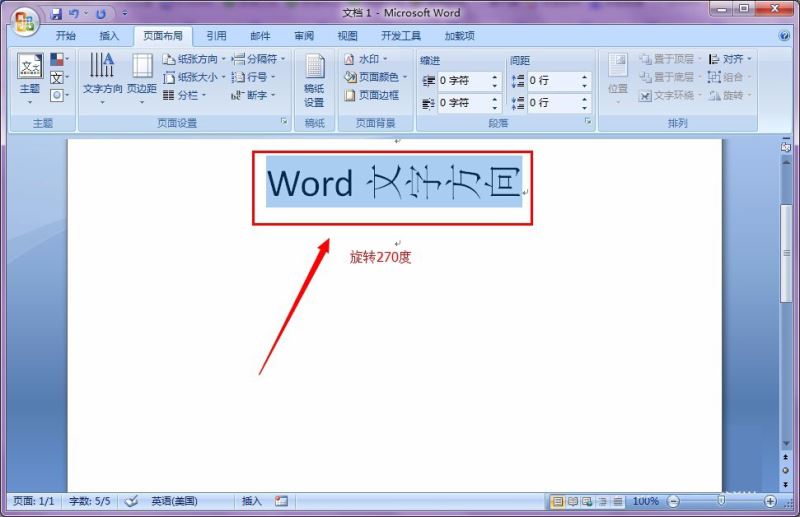
Task: Click page count 页面: 1/1 in status bar
Action: (34, 501)
